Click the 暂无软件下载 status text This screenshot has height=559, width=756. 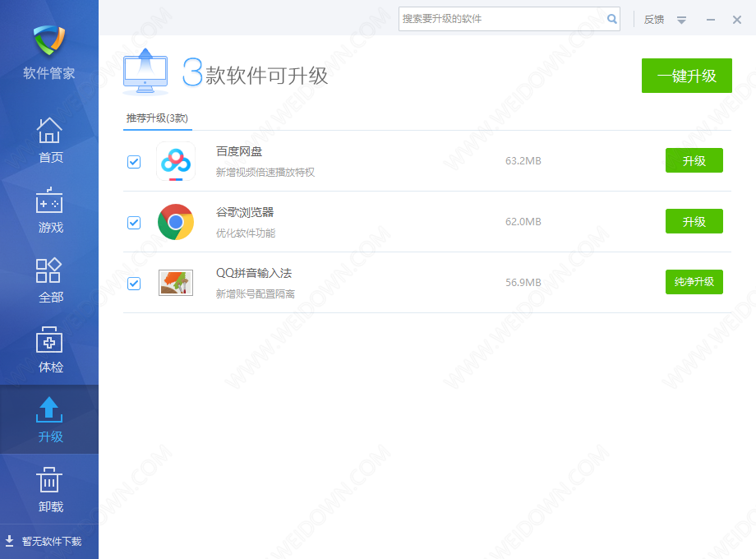click(x=52, y=541)
